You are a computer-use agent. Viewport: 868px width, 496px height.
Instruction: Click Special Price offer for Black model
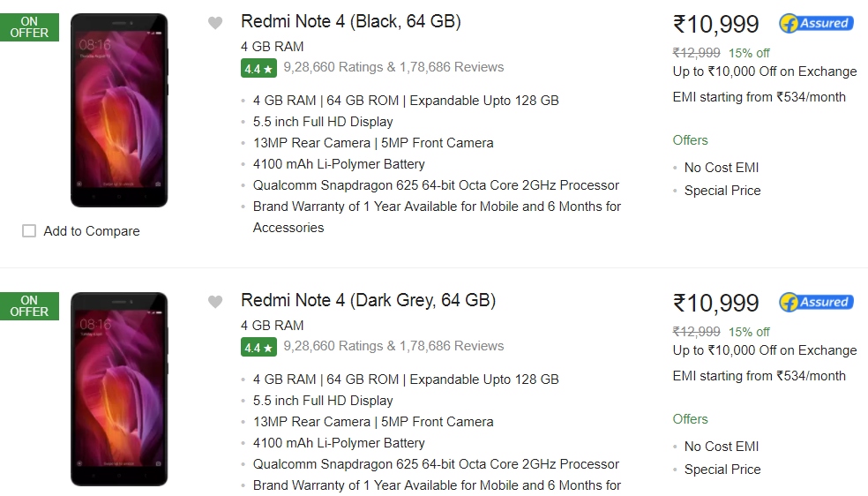(722, 191)
